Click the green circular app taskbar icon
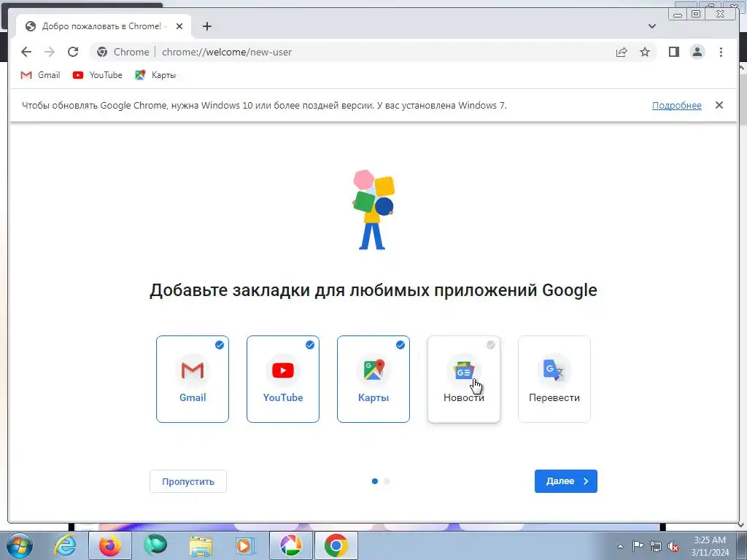Image resolution: width=747 pixels, height=560 pixels. point(155,545)
